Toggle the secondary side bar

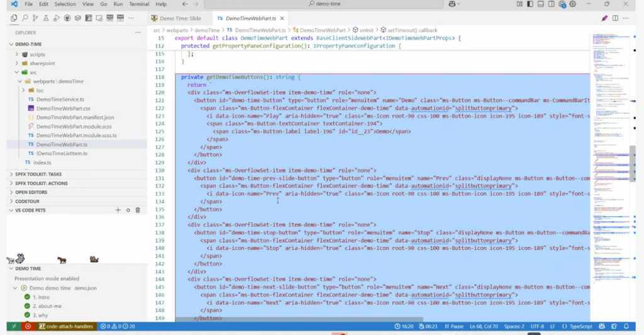click(x=551, y=4)
